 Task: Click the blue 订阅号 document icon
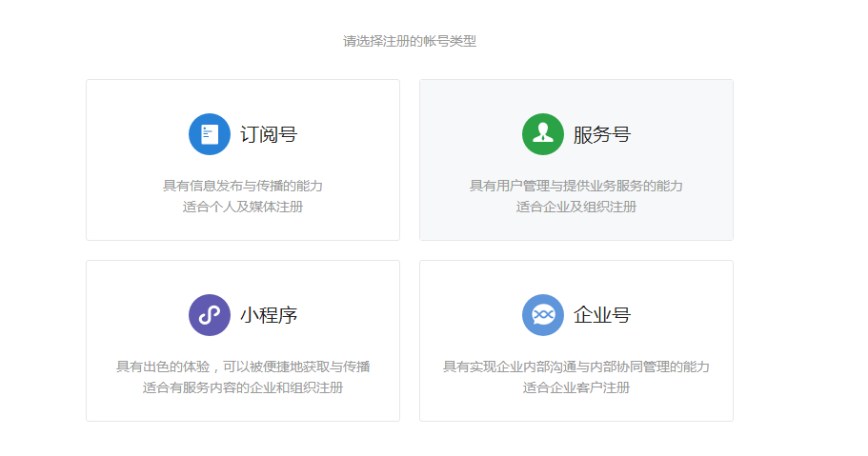pyautogui.click(x=210, y=134)
